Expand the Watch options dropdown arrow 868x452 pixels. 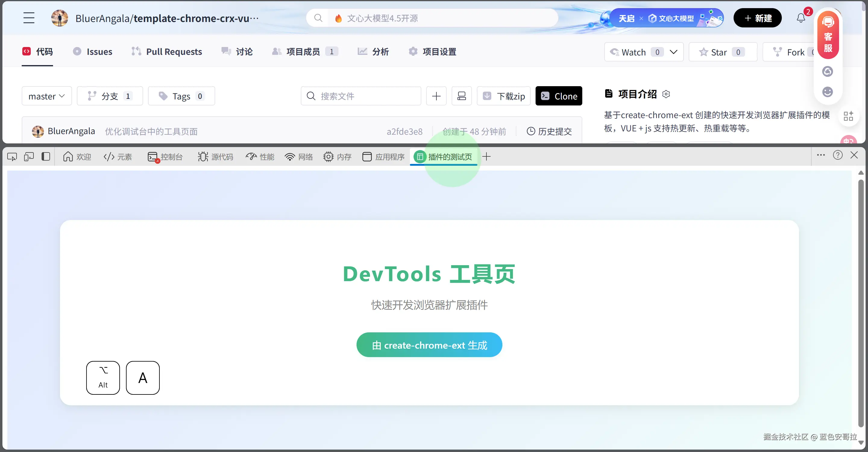coord(674,52)
